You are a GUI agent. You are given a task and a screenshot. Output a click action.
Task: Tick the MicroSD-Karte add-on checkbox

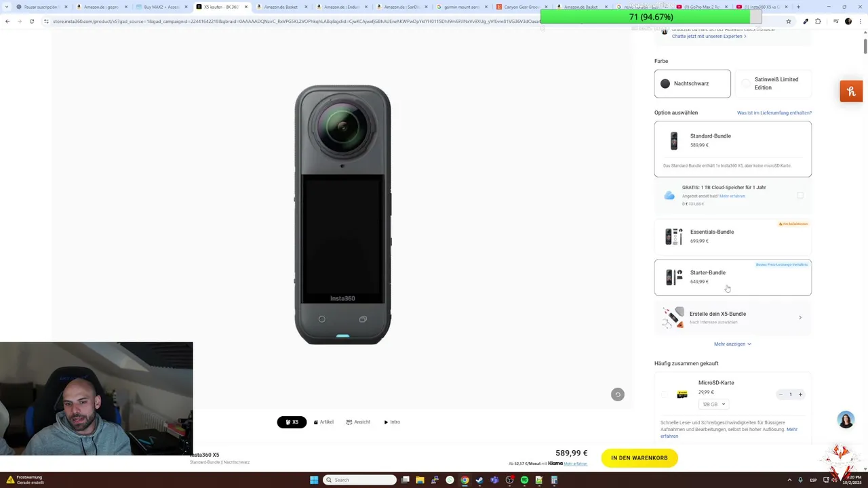[665, 394]
